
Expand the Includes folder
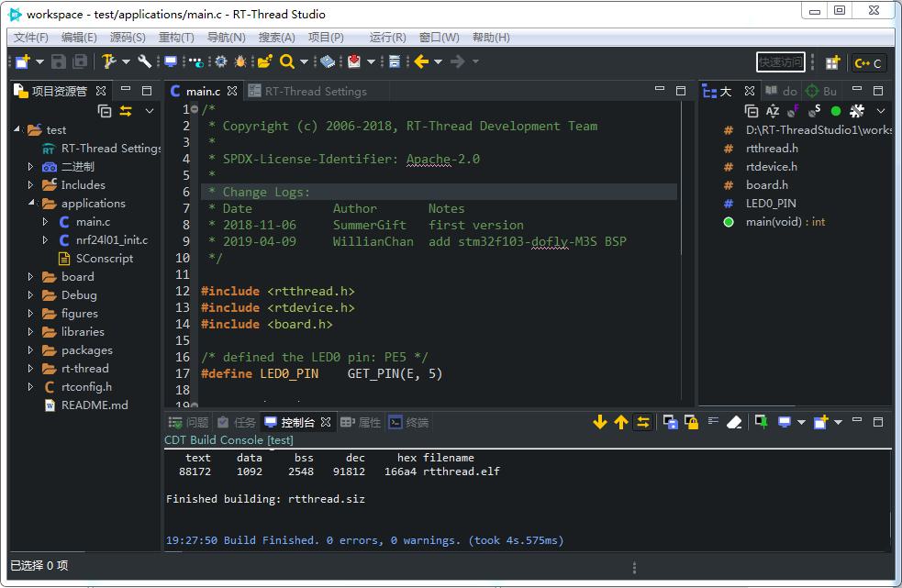(30, 184)
